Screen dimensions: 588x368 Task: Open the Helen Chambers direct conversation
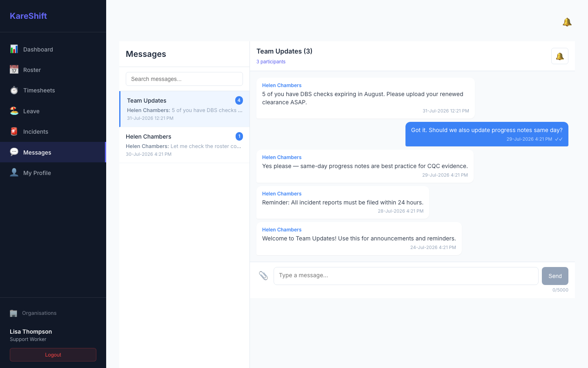(x=185, y=145)
